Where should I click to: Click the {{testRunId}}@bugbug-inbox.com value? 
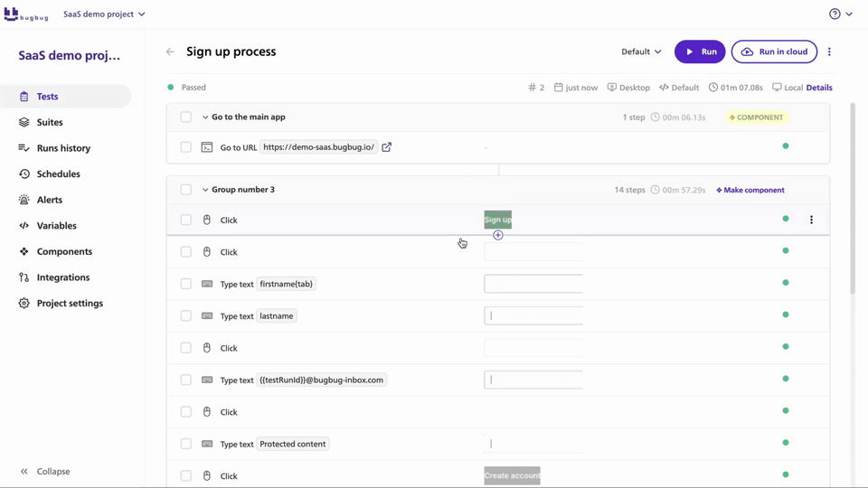(321, 380)
